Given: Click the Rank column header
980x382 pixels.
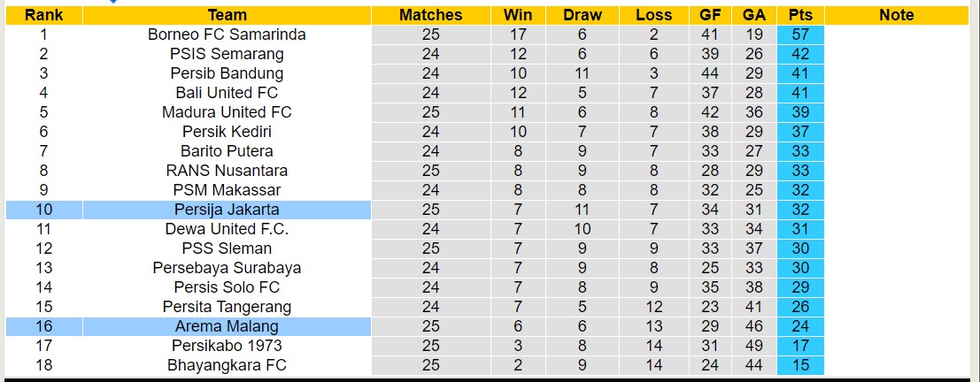Looking at the screenshot, I should point(43,15).
